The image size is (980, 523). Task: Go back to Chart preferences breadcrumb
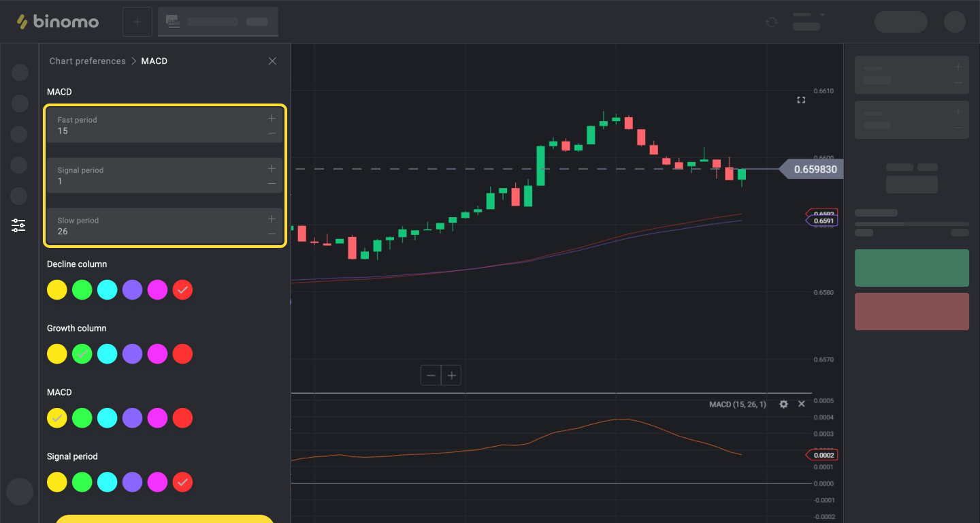pyautogui.click(x=87, y=61)
